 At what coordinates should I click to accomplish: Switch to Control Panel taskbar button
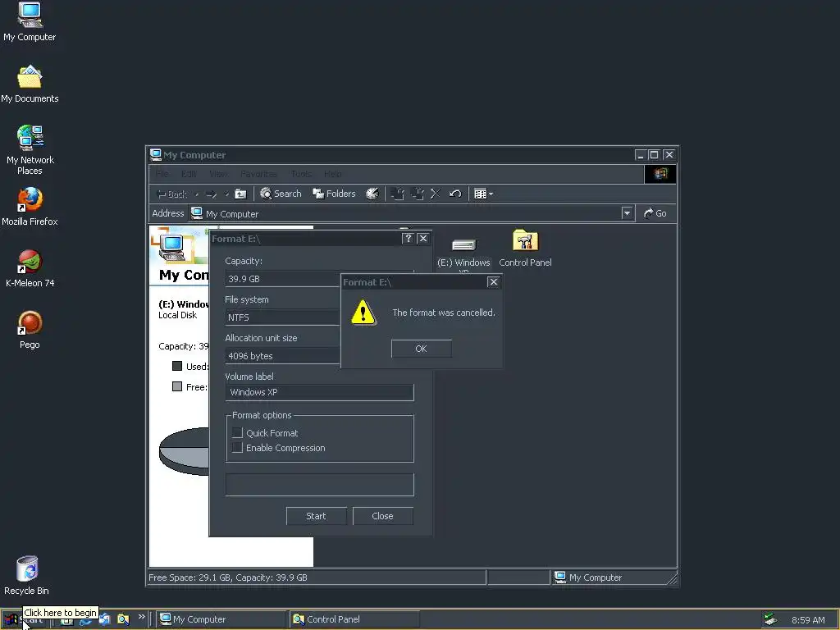click(354, 619)
